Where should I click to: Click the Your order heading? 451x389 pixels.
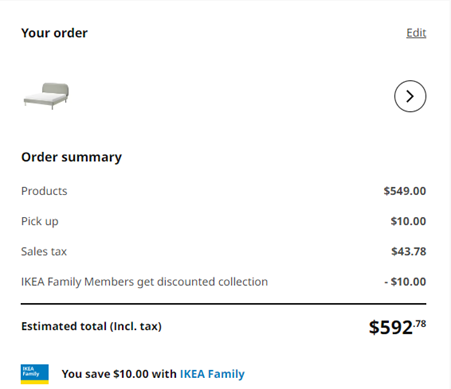click(54, 33)
